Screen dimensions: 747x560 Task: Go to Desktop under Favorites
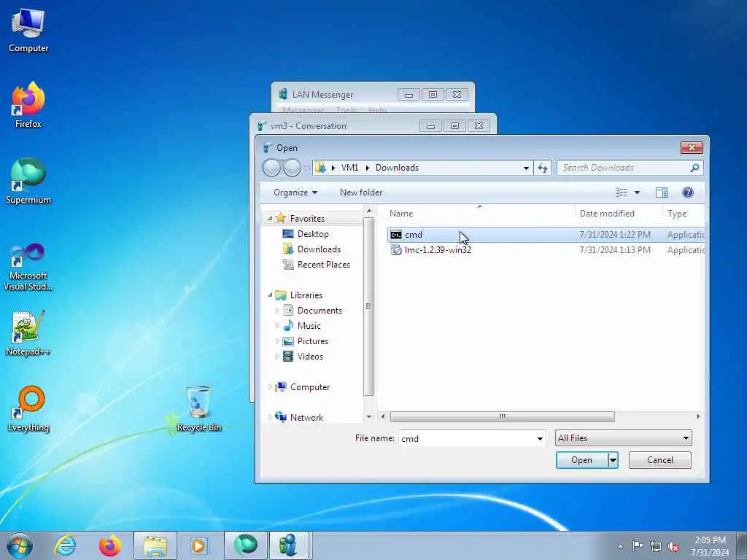tap(312, 234)
